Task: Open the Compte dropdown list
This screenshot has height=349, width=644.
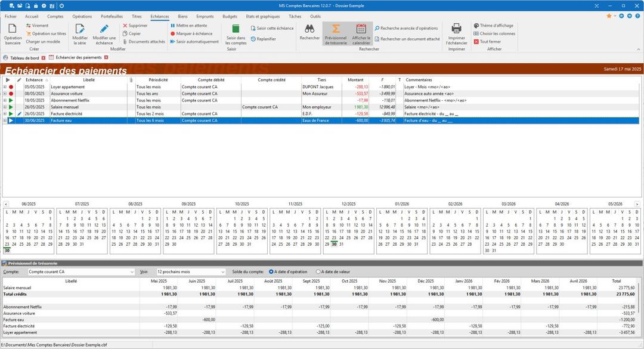Action: click(132, 271)
